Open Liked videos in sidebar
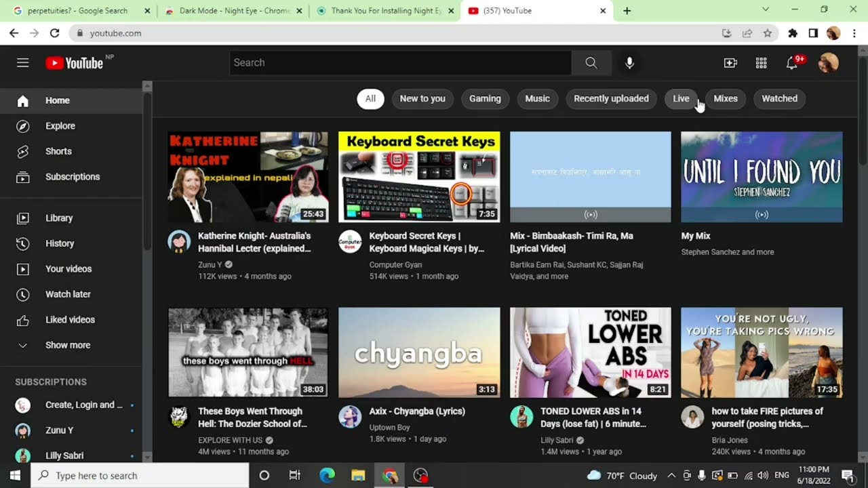The height and width of the screenshot is (488, 868). 71,320
